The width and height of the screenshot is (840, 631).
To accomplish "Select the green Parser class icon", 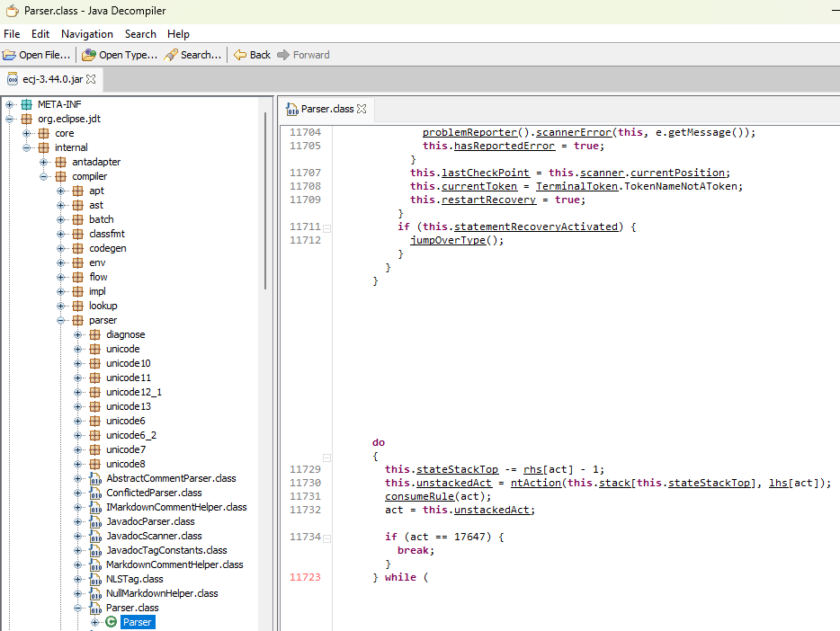I will tap(112, 622).
